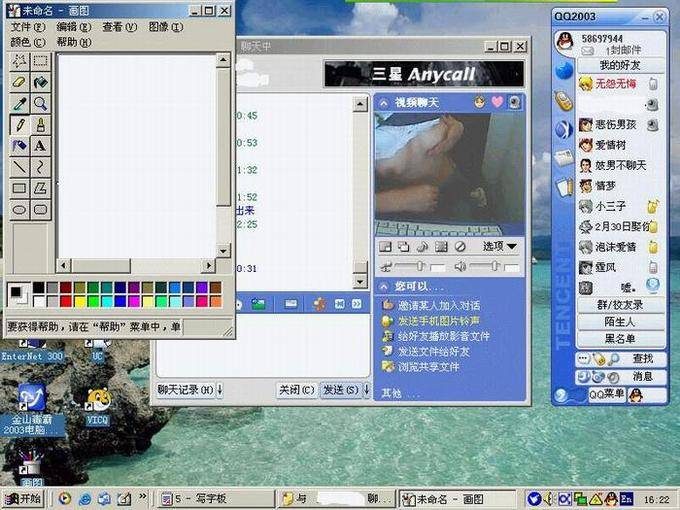The width and height of the screenshot is (680, 510).
Task: Pick the Eraser tool in Paint
Action: (20, 82)
